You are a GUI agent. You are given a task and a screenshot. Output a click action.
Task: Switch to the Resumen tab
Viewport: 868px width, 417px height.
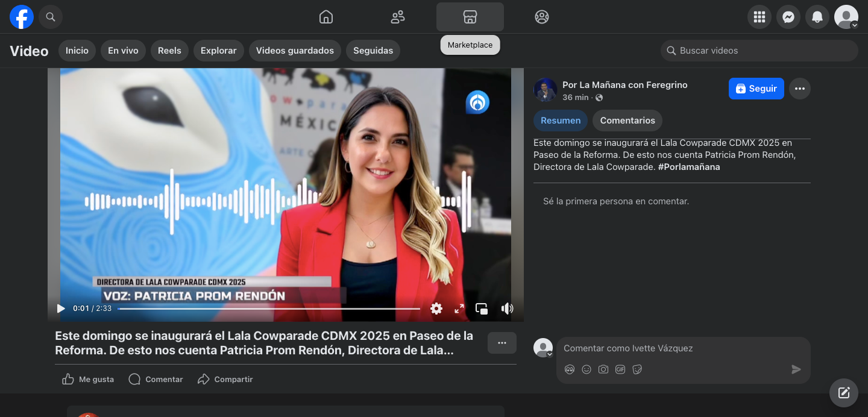[561, 121]
